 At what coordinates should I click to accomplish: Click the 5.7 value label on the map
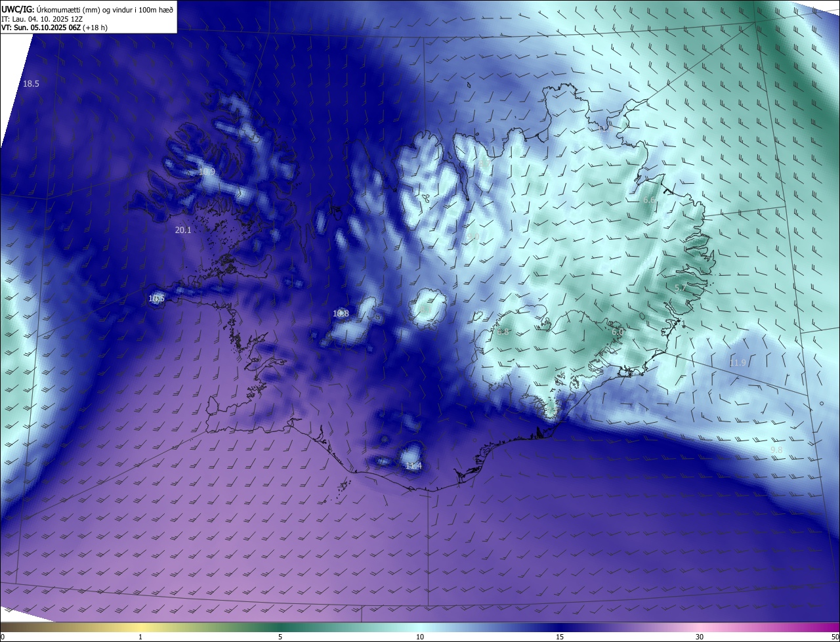(681, 288)
